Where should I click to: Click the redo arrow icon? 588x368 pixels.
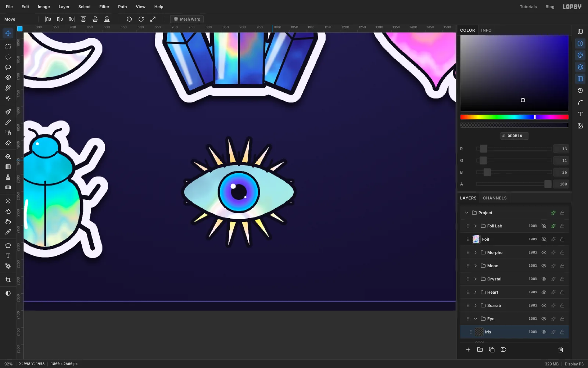pos(141,19)
